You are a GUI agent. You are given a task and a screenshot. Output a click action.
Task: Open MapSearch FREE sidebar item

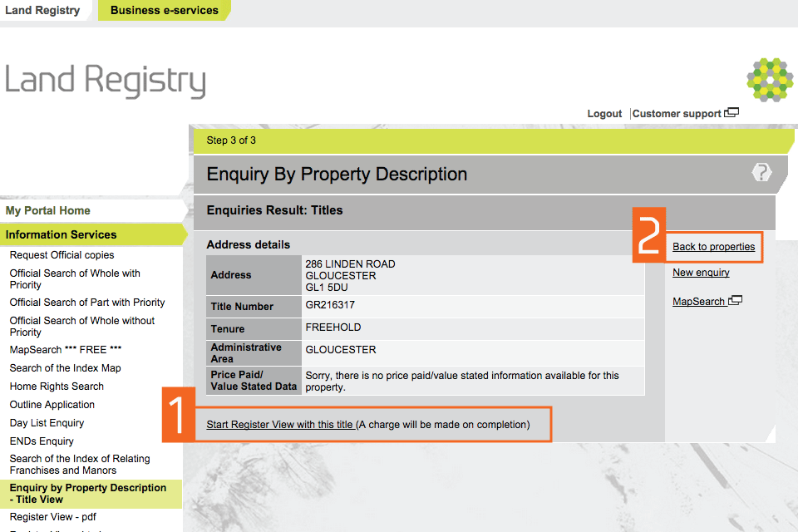[65, 350]
